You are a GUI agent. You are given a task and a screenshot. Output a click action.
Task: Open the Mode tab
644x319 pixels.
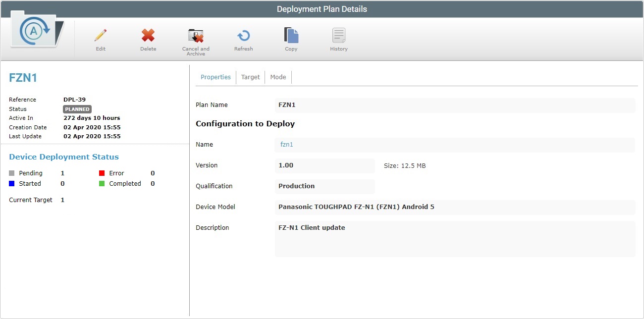pos(278,77)
